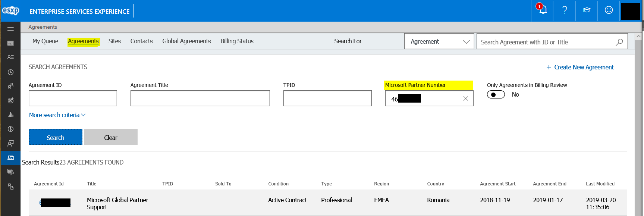Click the Agreements breadcrumb
The width and height of the screenshot is (644, 216).
pyautogui.click(x=43, y=27)
